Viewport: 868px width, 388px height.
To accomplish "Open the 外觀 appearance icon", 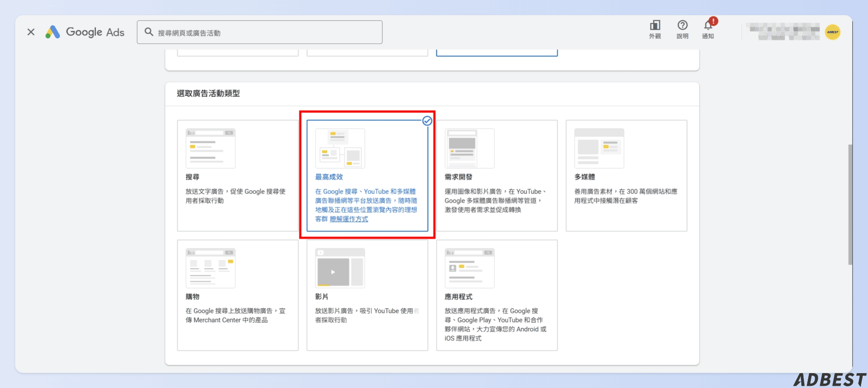I will coord(655,29).
